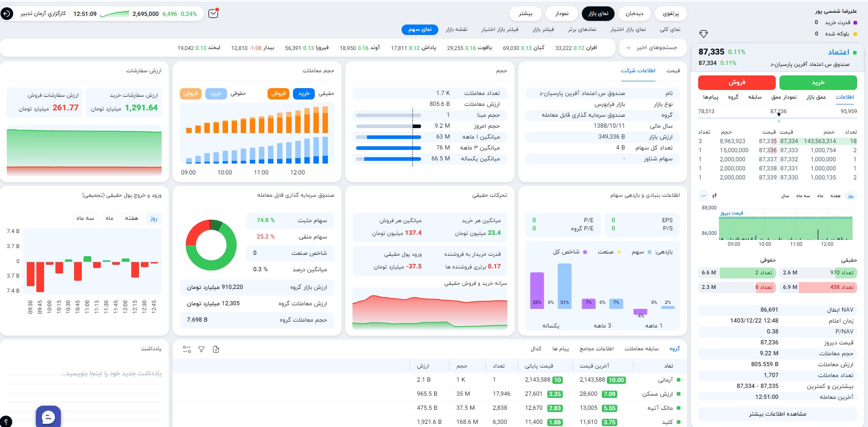Screen dimensions: 868x427
Task: Export group table to Excel file icon
Action: point(216,349)
